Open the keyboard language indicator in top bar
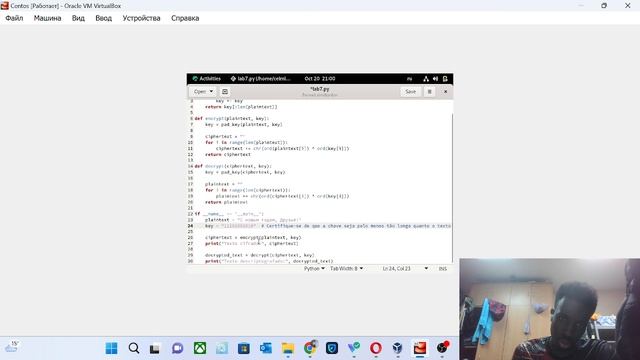The height and width of the screenshot is (360, 640). point(409,79)
